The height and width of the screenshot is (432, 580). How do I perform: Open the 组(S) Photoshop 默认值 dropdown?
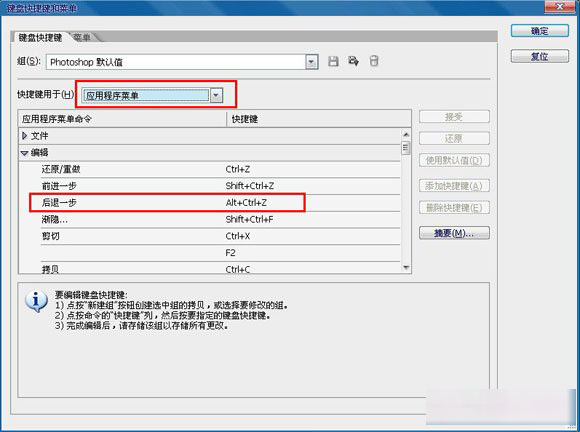pos(311,62)
